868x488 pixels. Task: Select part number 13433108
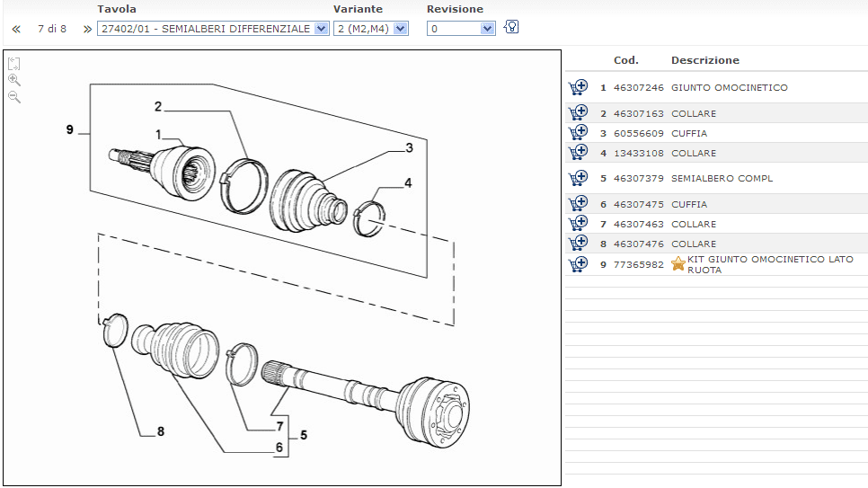(x=638, y=154)
